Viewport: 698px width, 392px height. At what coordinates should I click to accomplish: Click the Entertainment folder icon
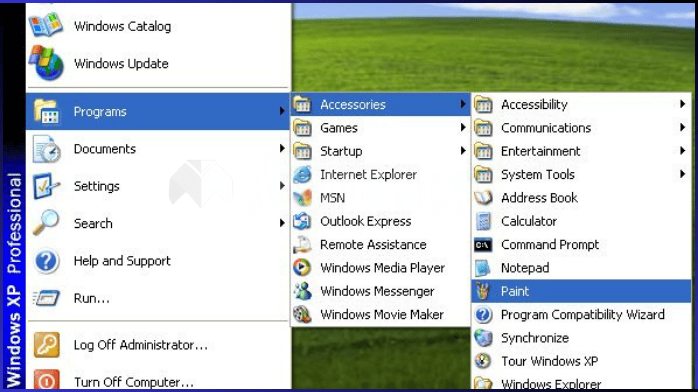click(483, 151)
